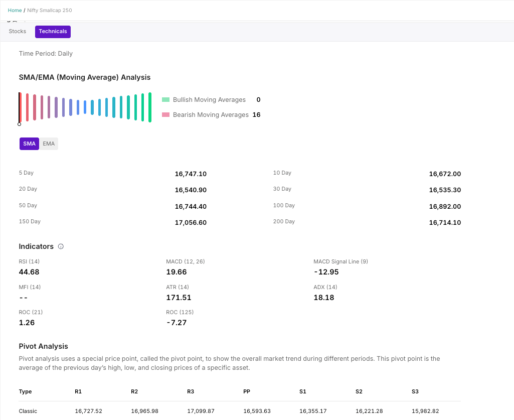The width and height of the screenshot is (514, 420).
Task: Open the Stocks tab
Action: 18,32
